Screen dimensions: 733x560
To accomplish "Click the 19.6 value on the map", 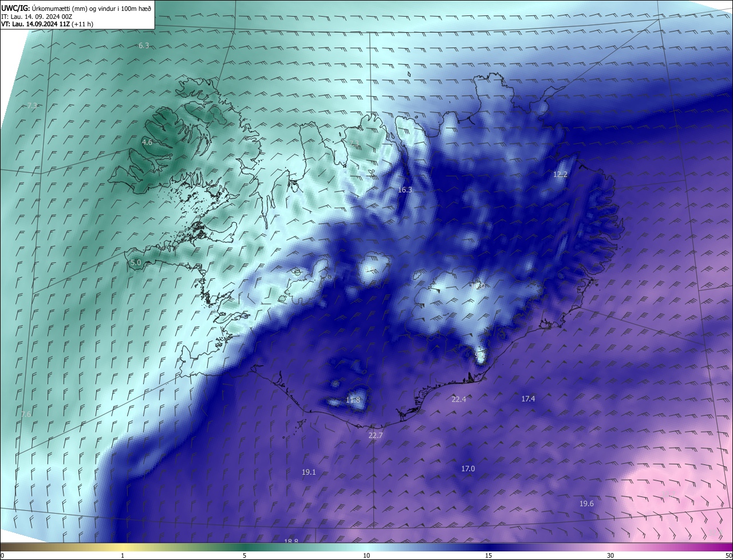I will click(586, 503).
